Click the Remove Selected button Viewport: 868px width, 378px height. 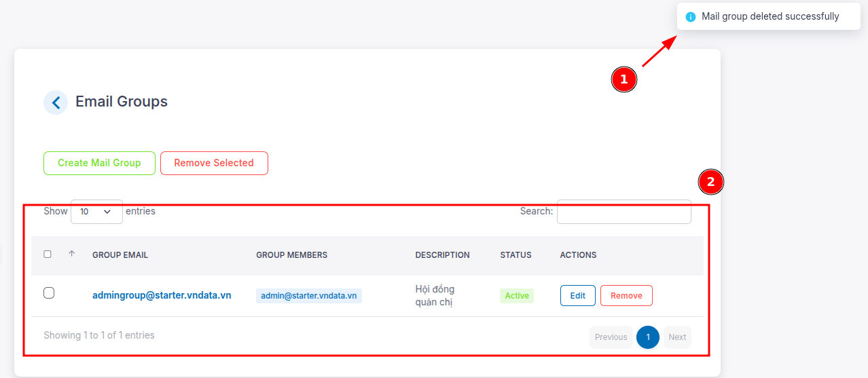pos(214,163)
